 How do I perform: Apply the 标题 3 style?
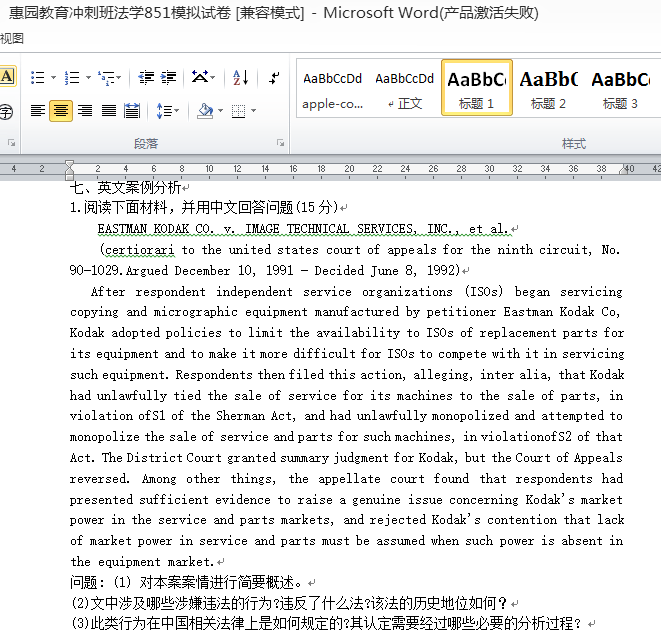pyautogui.click(x=621, y=88)
